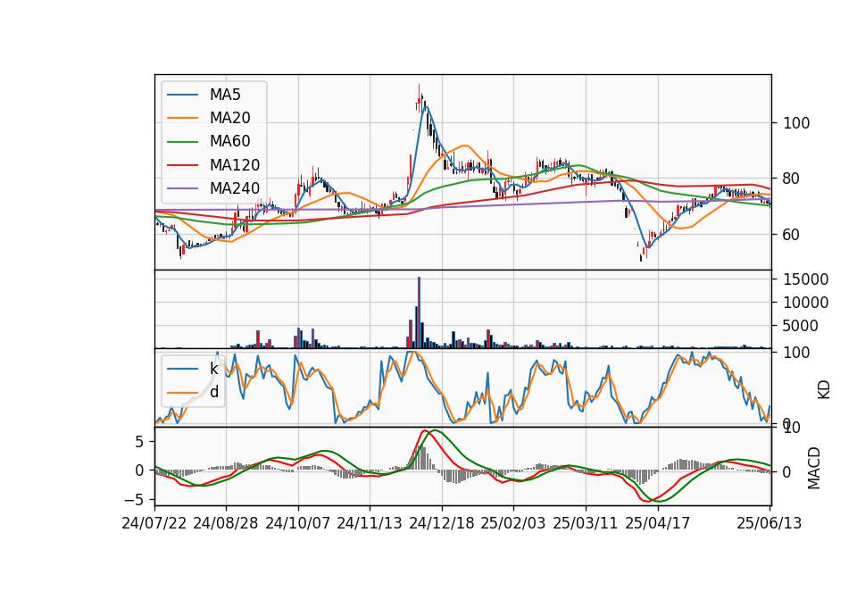
Task: Click the green MA60 legend line sample
Action: [183, 142]
